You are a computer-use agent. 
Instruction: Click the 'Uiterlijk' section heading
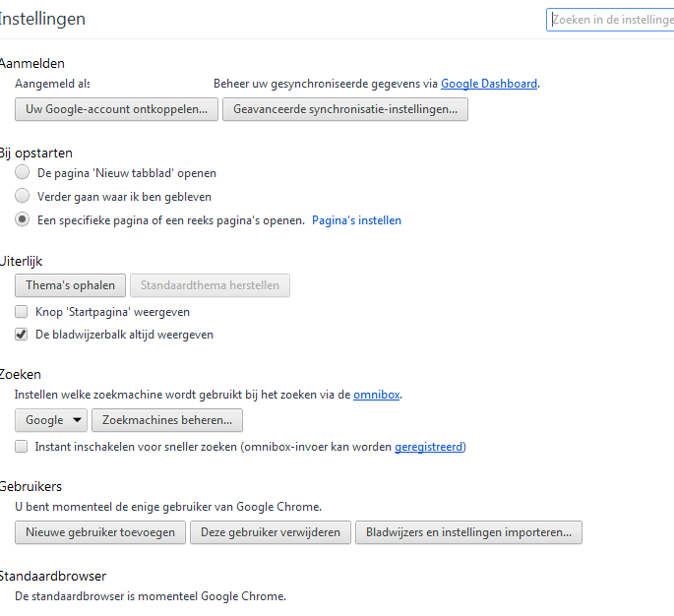click(21, 262)
